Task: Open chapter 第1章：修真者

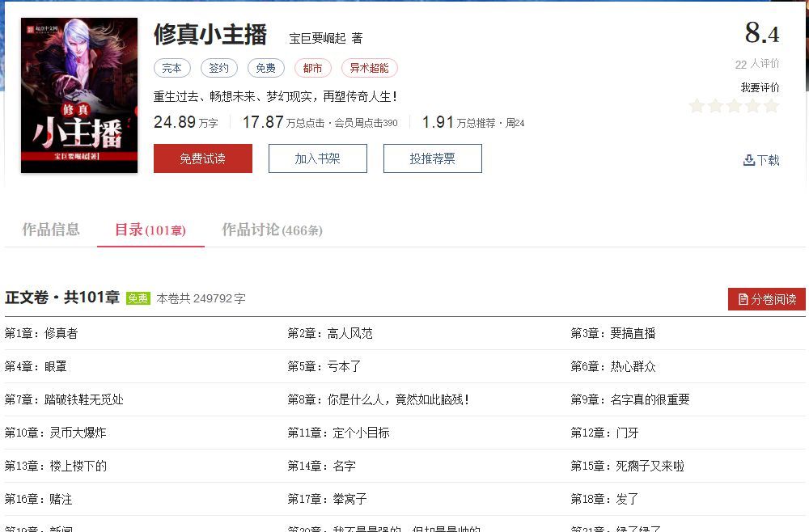Action: tap(41, 334)
